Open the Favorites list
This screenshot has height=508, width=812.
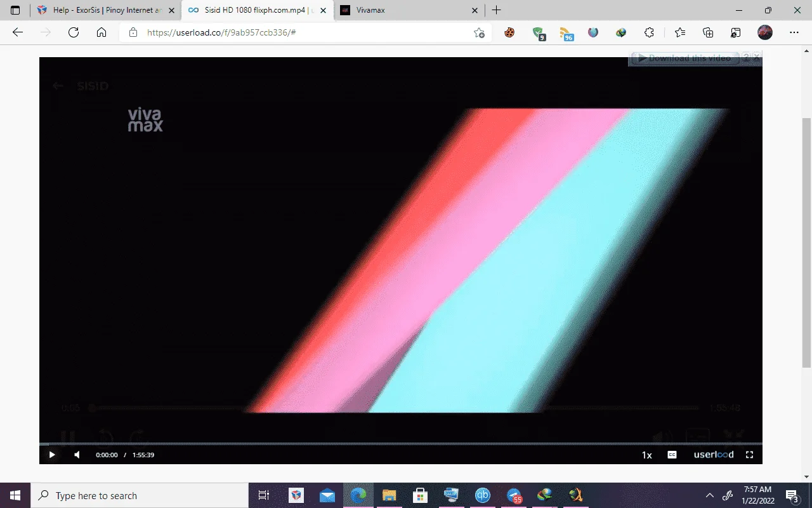click(680, 32)
